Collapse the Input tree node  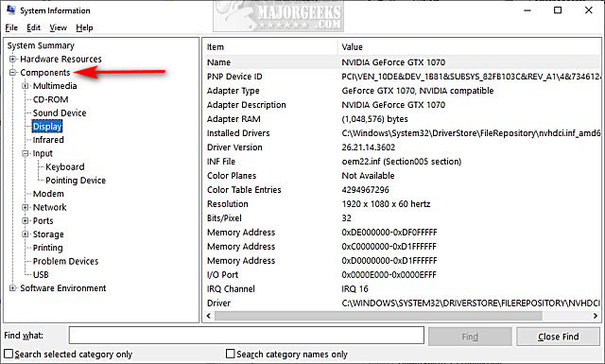pyautogui.click(x=26, y=153)
